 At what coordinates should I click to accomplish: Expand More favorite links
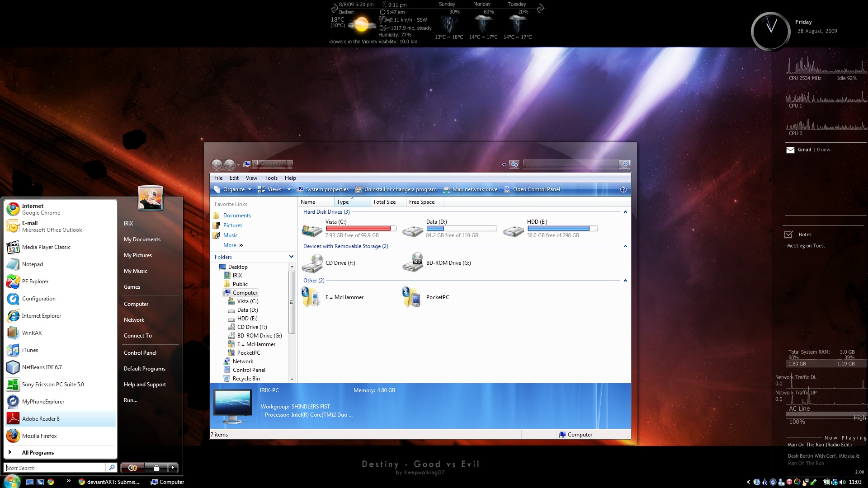233,245
